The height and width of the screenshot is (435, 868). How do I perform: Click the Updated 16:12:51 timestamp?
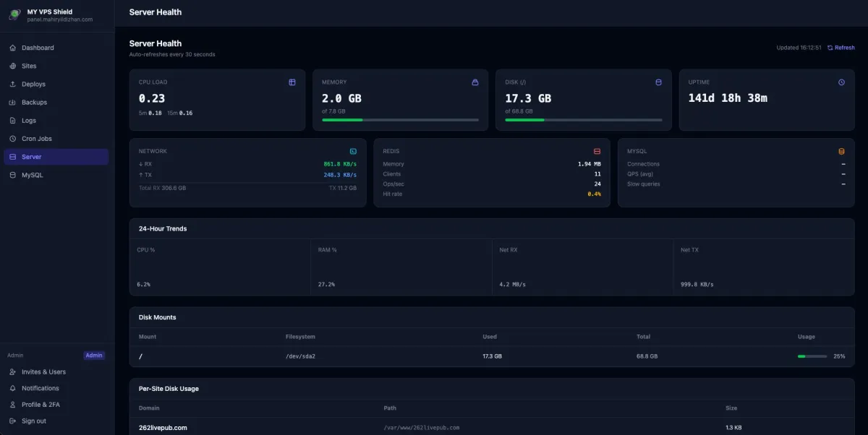click(799, 48)
